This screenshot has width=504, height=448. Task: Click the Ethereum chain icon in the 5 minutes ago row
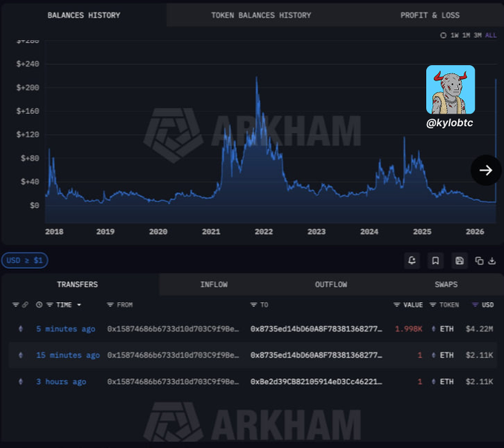pos(21,329)
